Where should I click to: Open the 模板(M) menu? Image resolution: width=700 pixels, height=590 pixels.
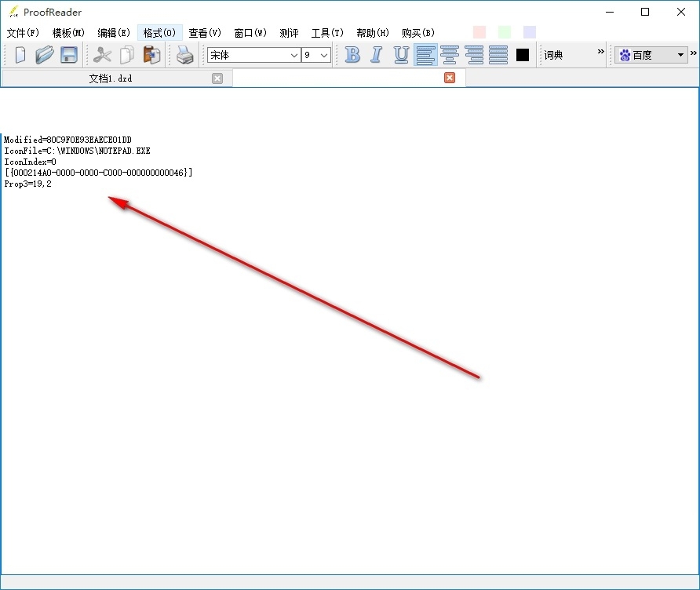[68, 33]
